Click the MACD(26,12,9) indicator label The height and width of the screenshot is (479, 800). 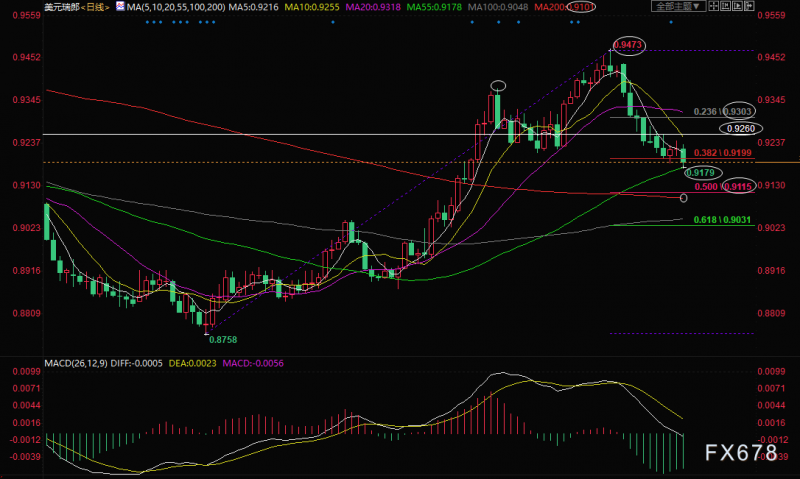pos(76,363)
